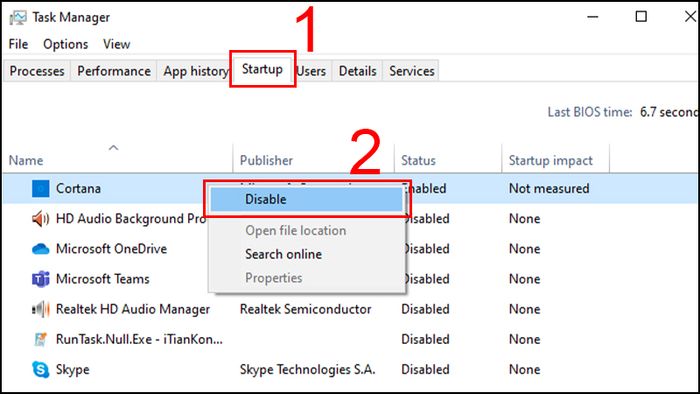Click the Microsoft OneDrive cloud icon
This screenshot has width=700, height=394.
coord(41,249)
